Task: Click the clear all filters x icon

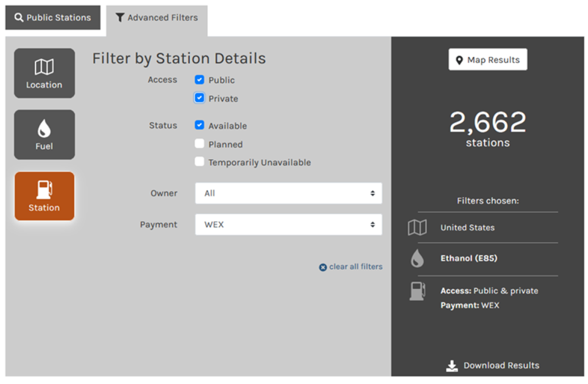Action: tap(323, 267)
